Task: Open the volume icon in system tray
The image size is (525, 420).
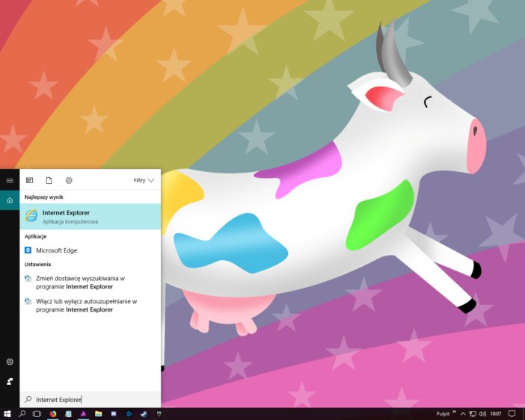Action: pos(482,414)
